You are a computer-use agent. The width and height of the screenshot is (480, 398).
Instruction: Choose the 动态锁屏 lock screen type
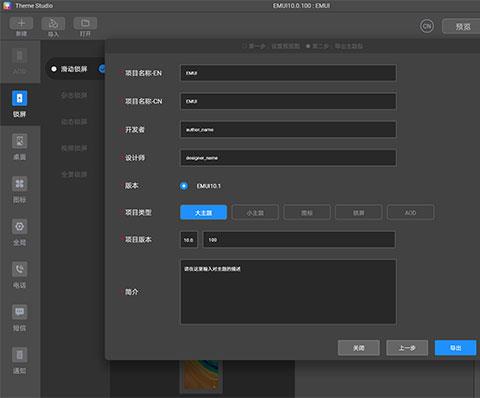[74, 122]
